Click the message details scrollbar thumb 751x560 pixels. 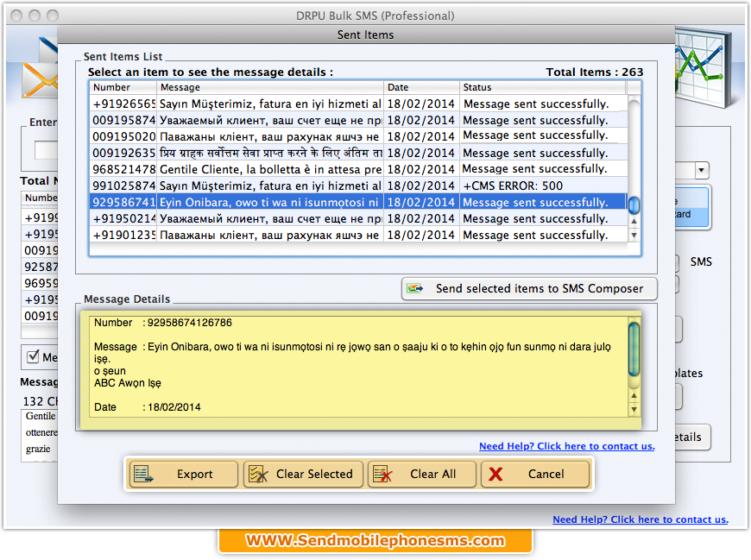point(634,349)
